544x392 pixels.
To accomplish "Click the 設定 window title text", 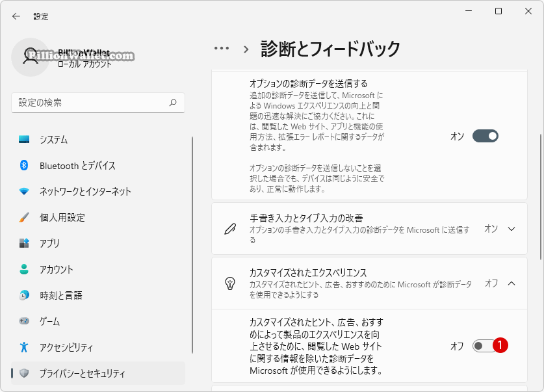I will 41,17.
